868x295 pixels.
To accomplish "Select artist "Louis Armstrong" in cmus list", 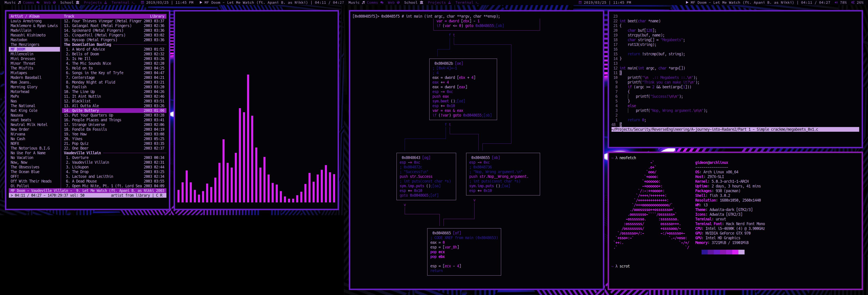I will pyautogui.click(x=26, y=21).
